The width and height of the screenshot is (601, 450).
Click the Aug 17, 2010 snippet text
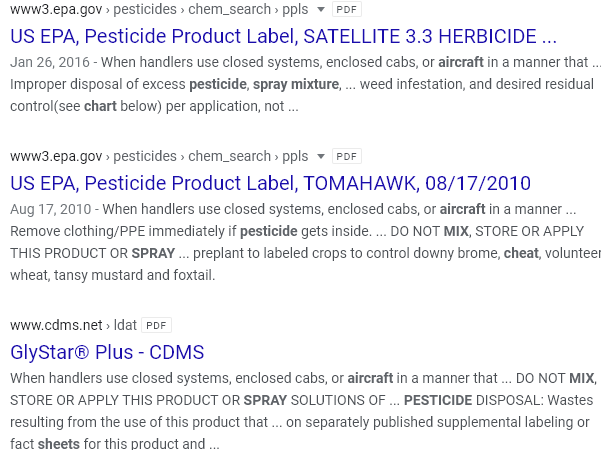[x=51, y=209]
